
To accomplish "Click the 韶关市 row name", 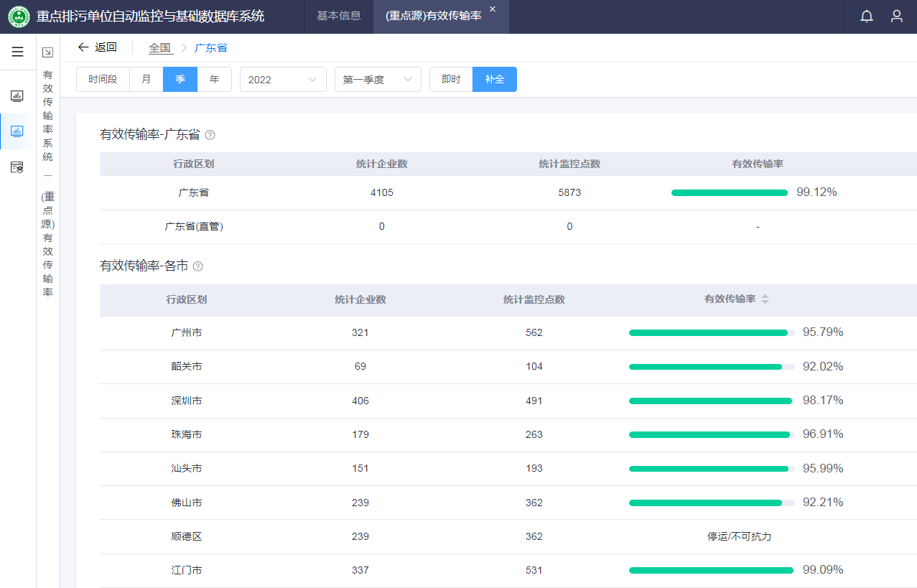I will pyautogui.click(x=187, y=366).
